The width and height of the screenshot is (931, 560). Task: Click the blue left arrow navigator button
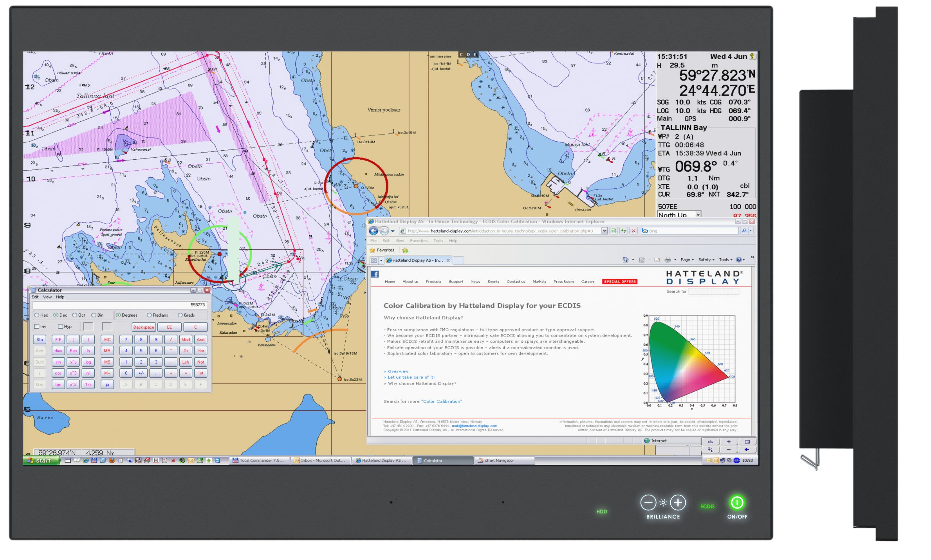747,450
